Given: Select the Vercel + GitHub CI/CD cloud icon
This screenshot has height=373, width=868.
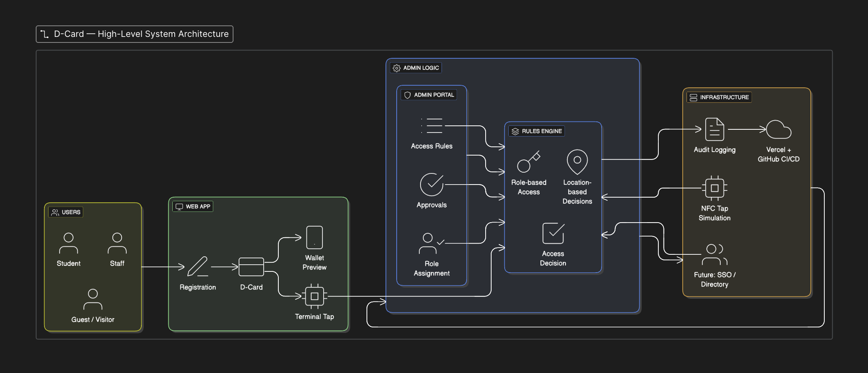Looking at the screenshot, I should click(778, 130).
